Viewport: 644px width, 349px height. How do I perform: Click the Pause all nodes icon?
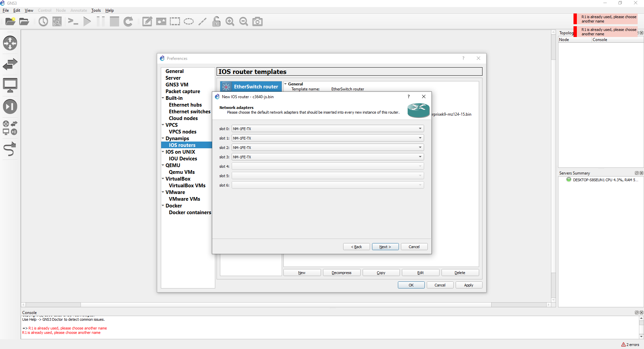pyautogui.click(x=100, y=21)
